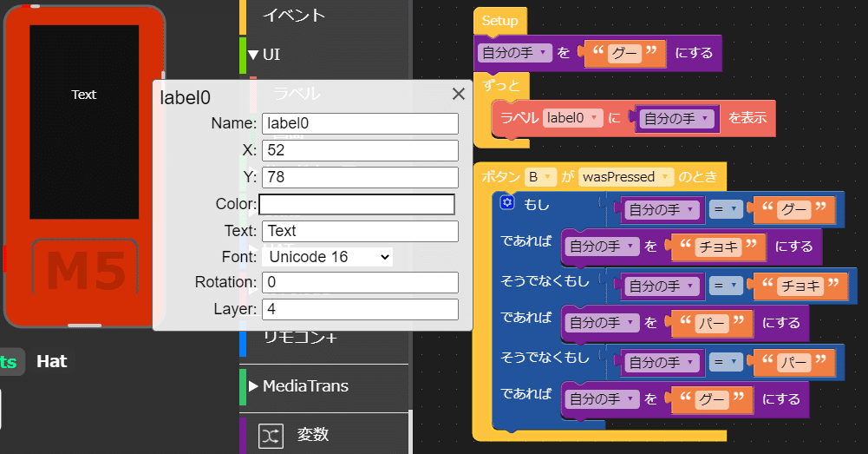
Task: Open the 自分の手 dropdown in the ラベル block
Action: click(676, 119)
